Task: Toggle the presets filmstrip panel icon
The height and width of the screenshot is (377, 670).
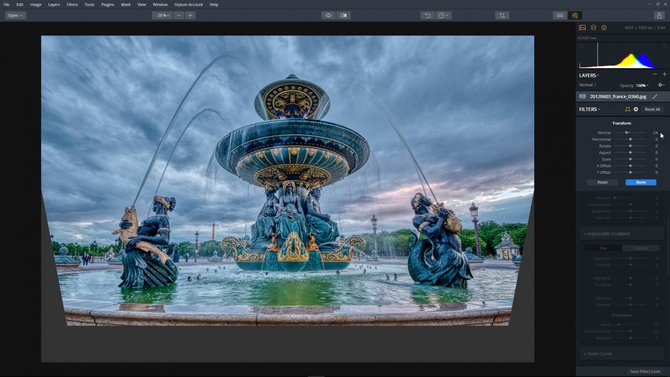Action: coord(559,15)
